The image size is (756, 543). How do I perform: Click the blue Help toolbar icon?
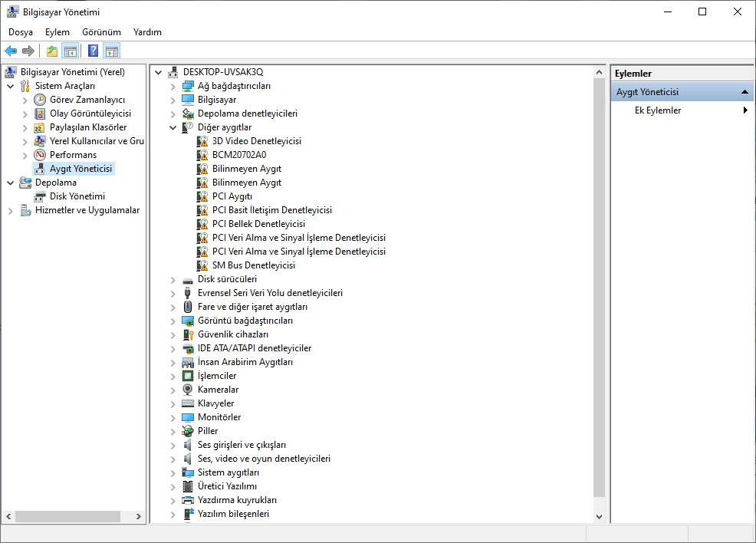pos(93,51)
